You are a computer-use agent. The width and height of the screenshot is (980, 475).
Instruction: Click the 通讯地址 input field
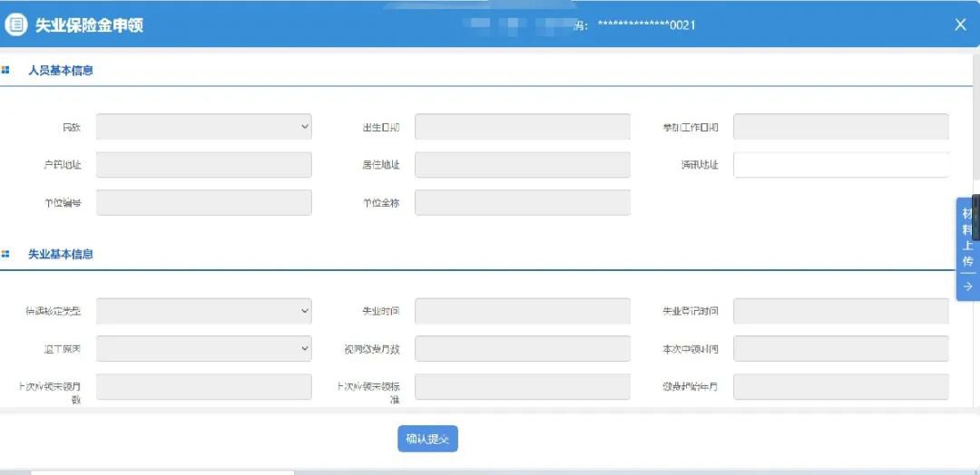coord(840,165)
